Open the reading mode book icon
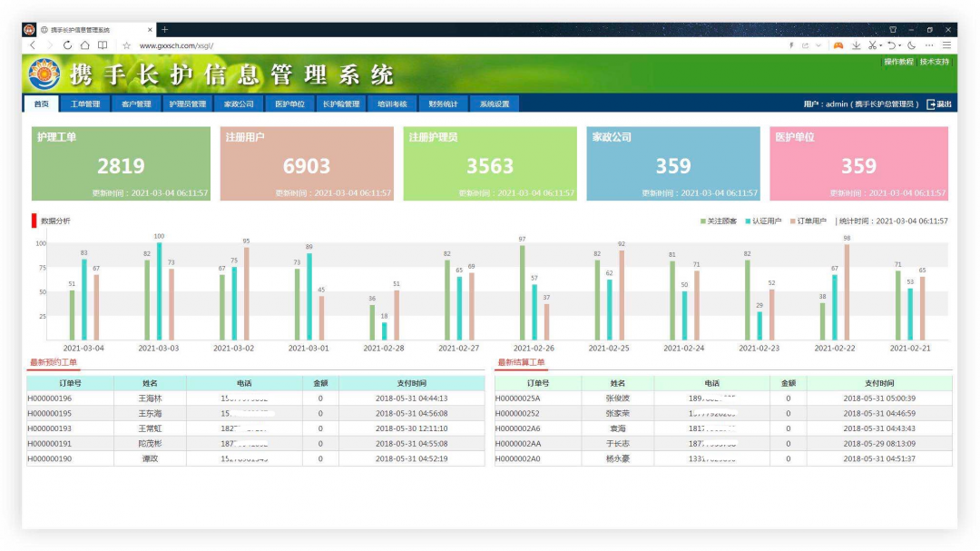 point(103,45)
